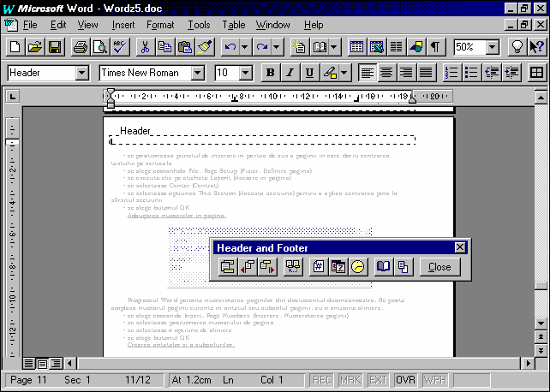Toggle the numbered list button

click(x=451, y=73)
